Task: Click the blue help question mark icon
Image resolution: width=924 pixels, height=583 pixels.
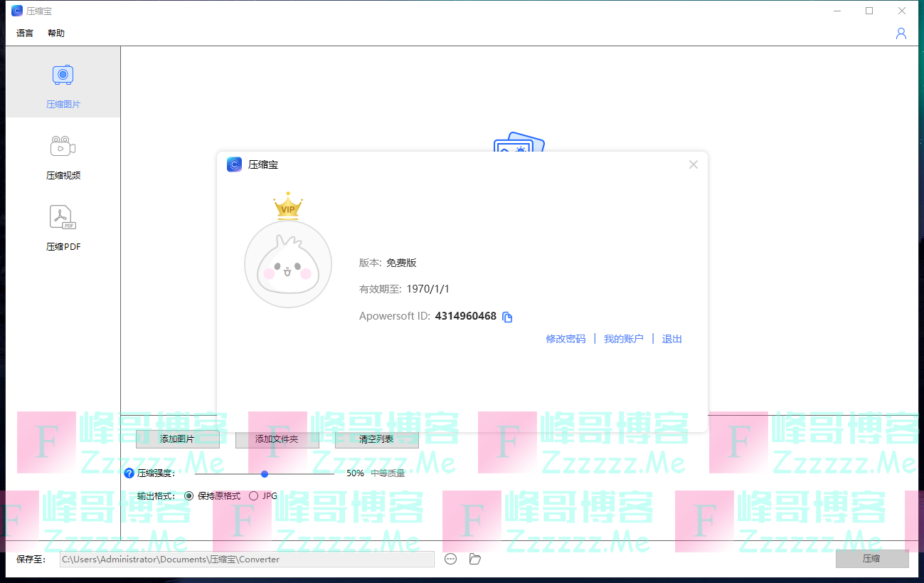Action: pyautogui.click(x=129, y=473)
